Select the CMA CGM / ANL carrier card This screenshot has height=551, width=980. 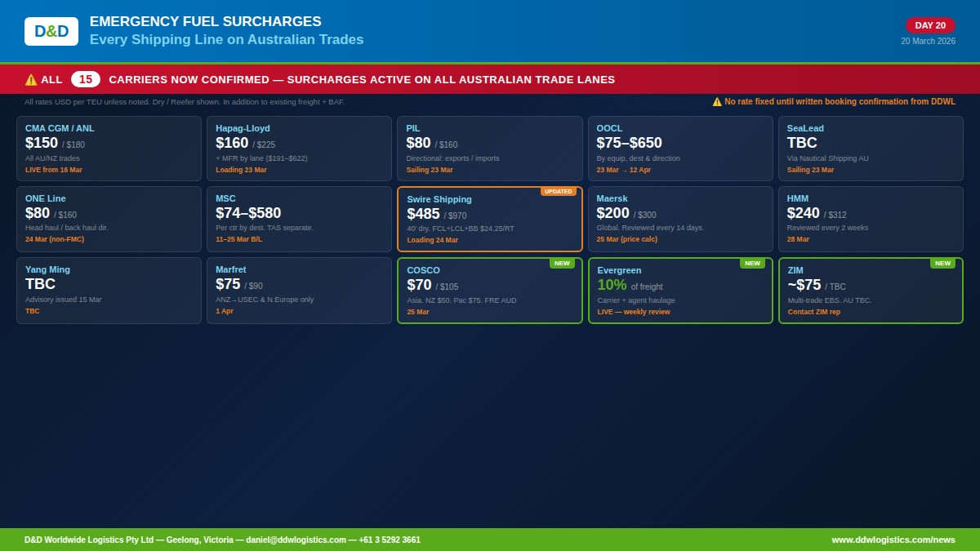(109, 149)
